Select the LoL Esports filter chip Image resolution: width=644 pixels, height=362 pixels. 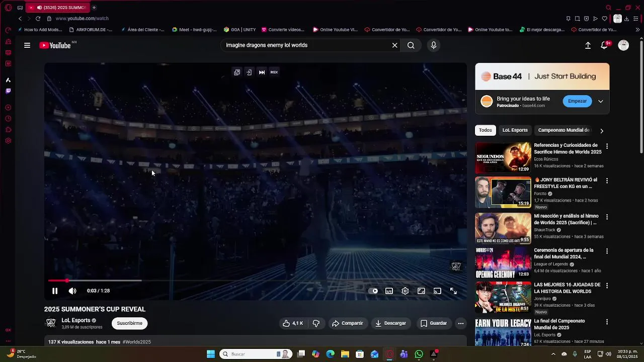pyautogui.click(x=515, y=130)
